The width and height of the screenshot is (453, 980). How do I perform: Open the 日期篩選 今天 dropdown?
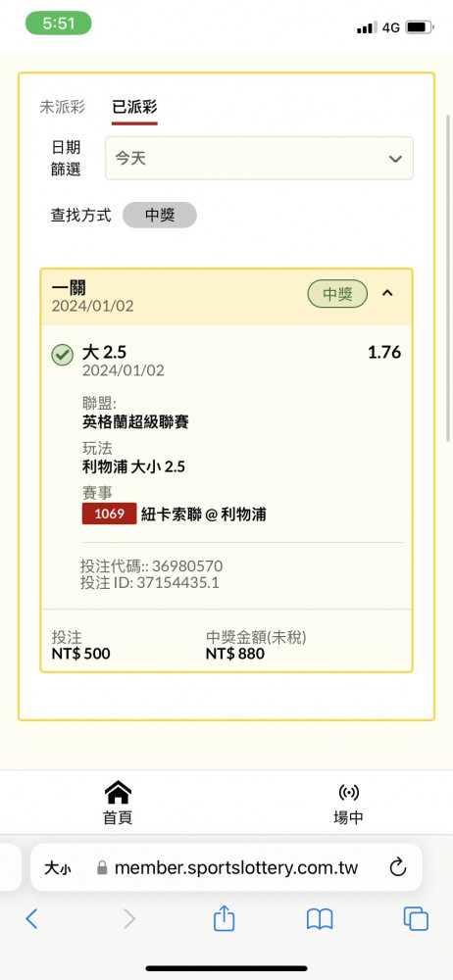(x=259, y=158)
